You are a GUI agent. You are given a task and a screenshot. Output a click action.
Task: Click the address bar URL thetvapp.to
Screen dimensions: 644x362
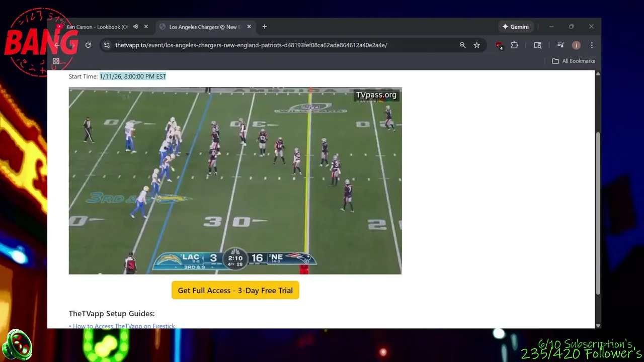(251, 45)
